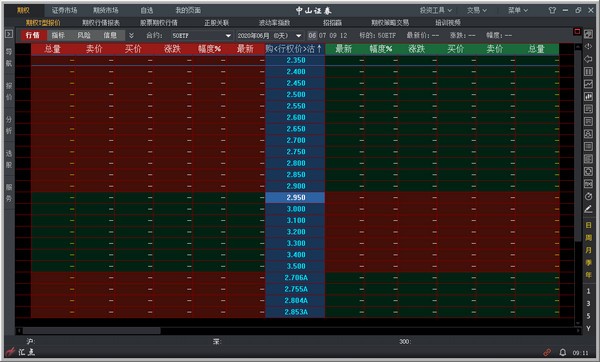The image size is (600, 362).
Task: Open the line chart icon in right sidebar
Action: pos(588,84)
